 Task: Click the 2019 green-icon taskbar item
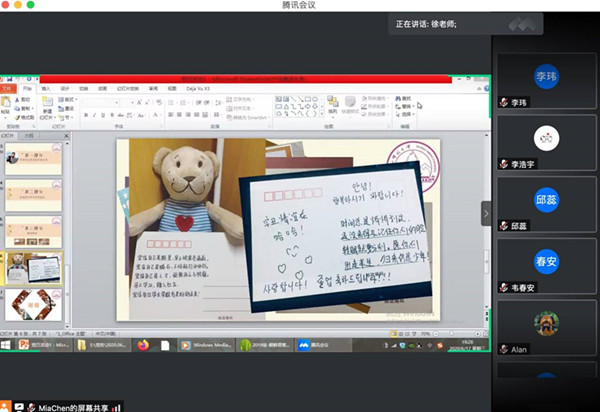point(265,345)
